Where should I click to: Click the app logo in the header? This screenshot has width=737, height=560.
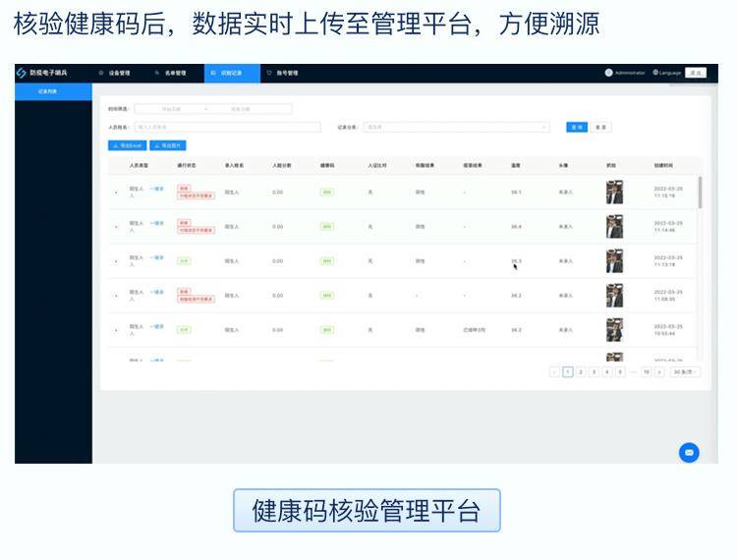[x=21, y=73]
